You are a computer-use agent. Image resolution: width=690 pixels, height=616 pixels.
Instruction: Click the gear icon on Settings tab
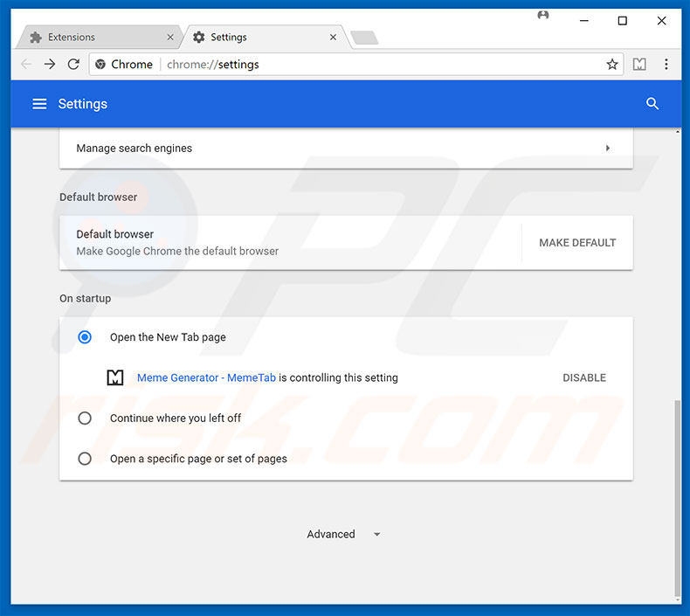pos(199,38)
